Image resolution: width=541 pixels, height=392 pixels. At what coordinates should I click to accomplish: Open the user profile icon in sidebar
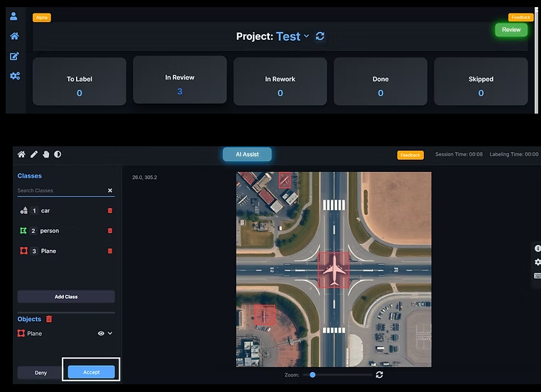pos(14,16)
